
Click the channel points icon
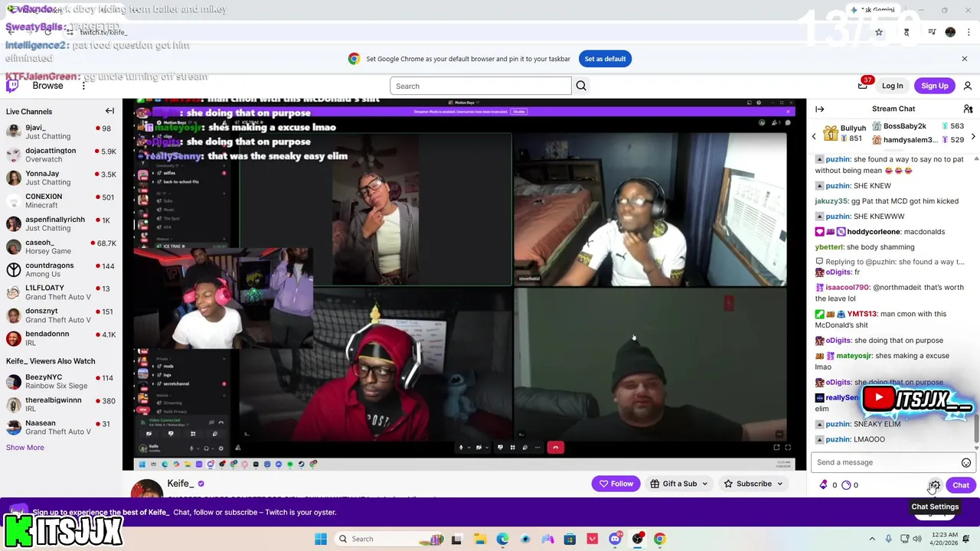click(846, 484)
